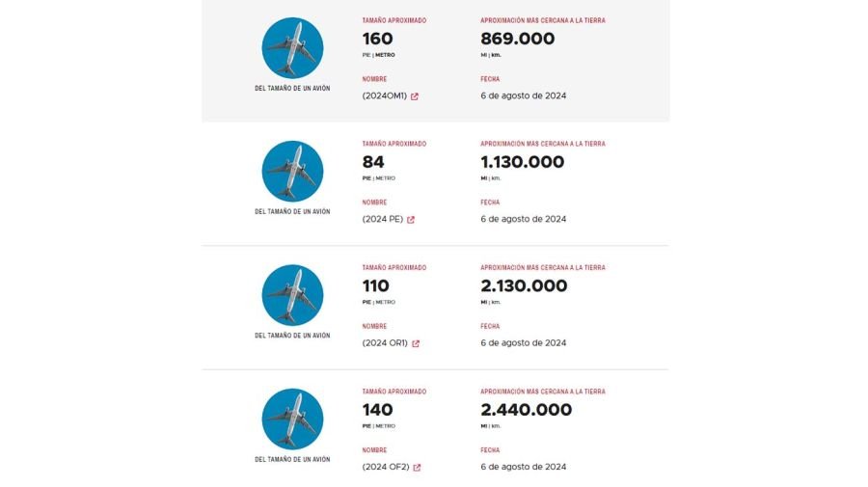Select the airplane image for 2024 OR1
The image size is (868, 487).
(x=292, y=294)
